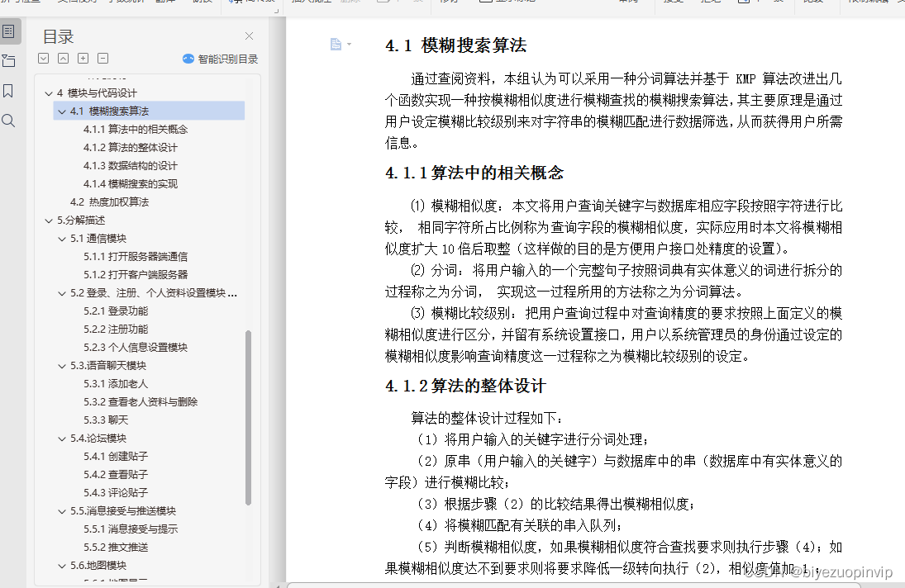Go to 4.1.4 模糊搜索的实现
Viewport: 905px width, 588px height.
131,184
